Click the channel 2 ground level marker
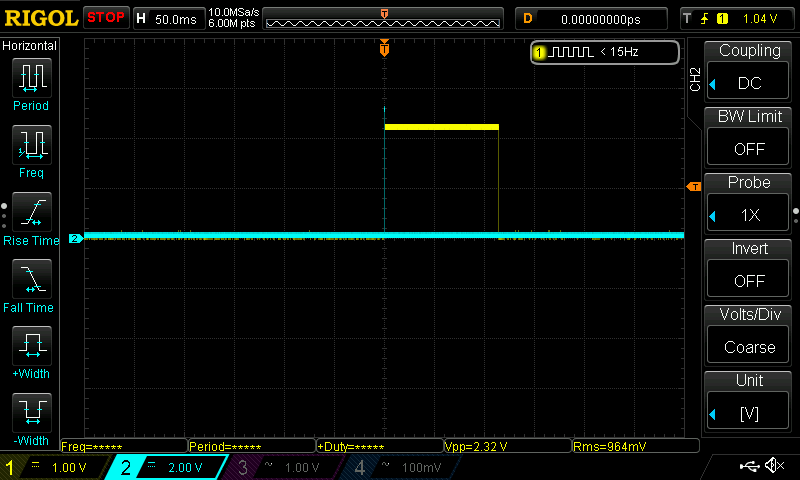This screenshot has height=480, width=800. 76,238
